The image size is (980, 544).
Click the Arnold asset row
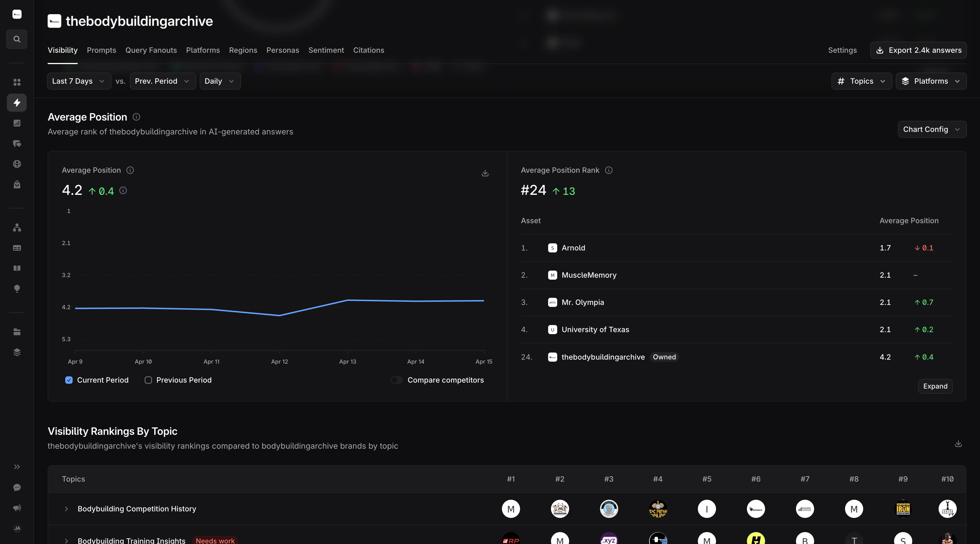pyautogui.click(x=736, y=248)
